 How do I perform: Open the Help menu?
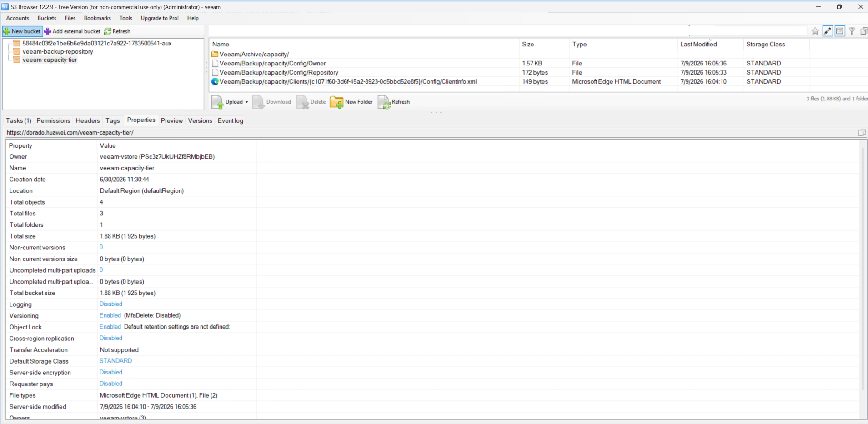[x=193, y=18]
